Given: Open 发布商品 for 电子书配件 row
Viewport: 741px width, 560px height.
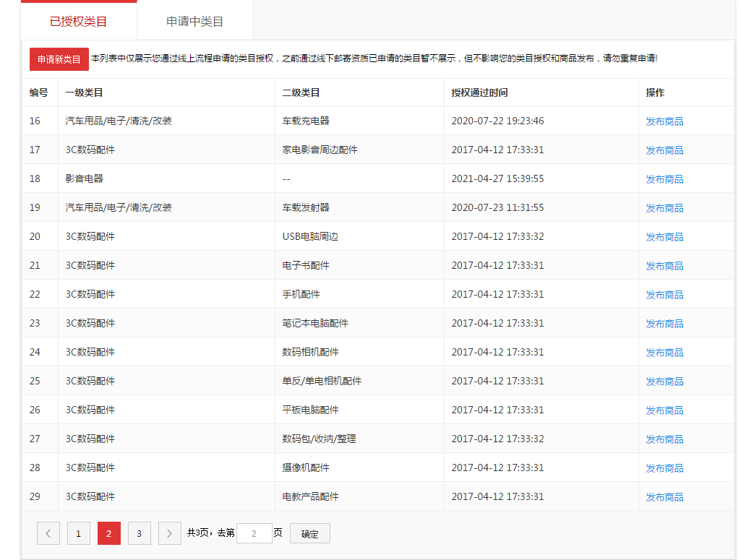Looking at the screenshot, I should click(664, 265).
